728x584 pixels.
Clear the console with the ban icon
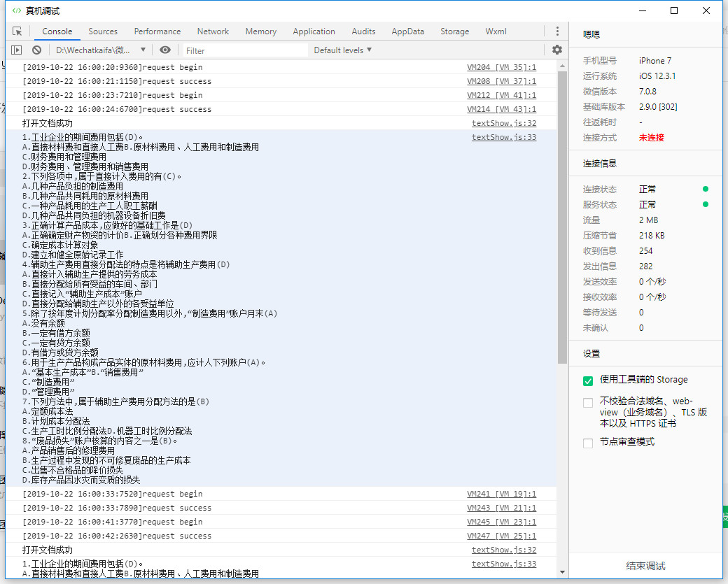(36, 50)
